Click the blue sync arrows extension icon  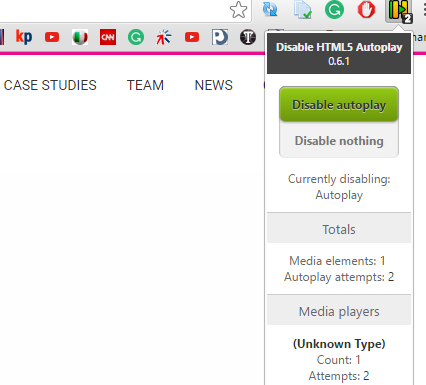[270, 9]
